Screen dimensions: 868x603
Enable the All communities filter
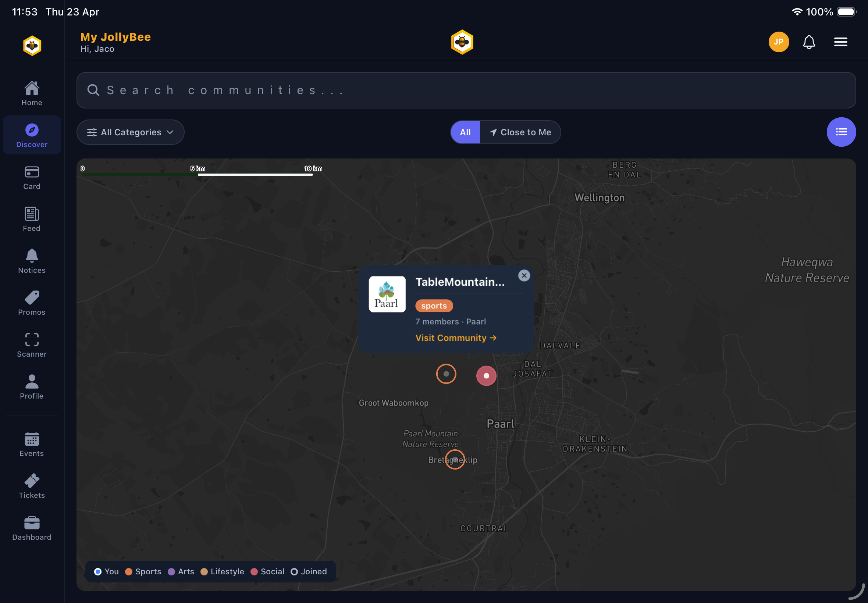(x=465, y=132)
